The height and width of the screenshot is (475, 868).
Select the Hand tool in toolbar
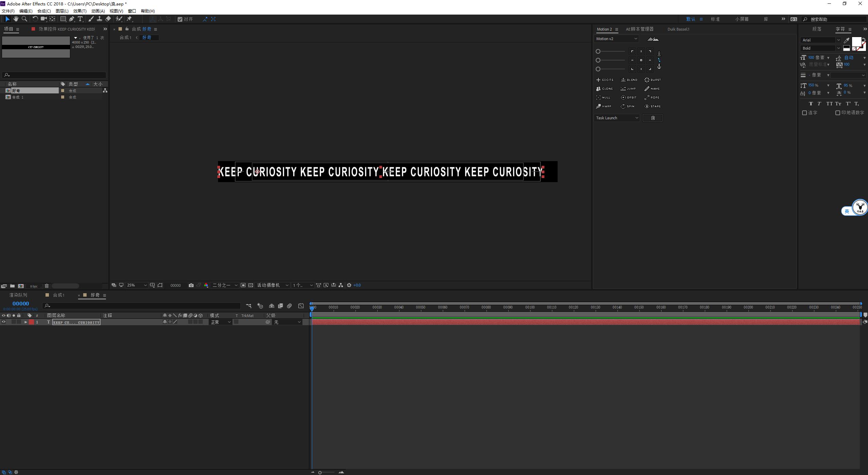point(16,19)
